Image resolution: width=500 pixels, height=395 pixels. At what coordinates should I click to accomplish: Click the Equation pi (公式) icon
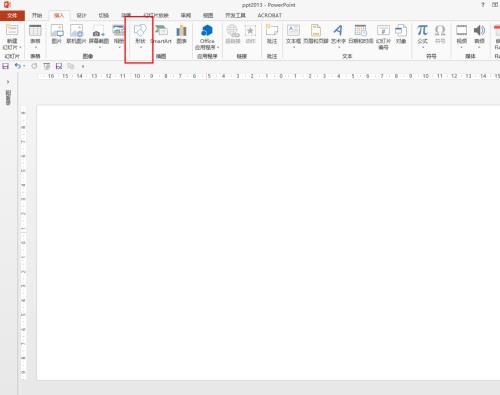(x=422, y=30)
